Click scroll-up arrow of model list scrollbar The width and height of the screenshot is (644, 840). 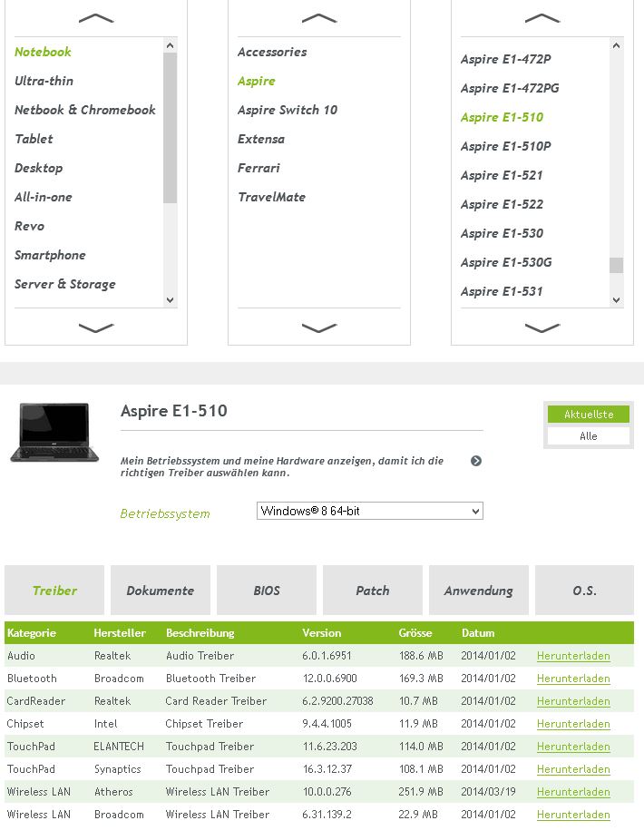coord(616,45)
